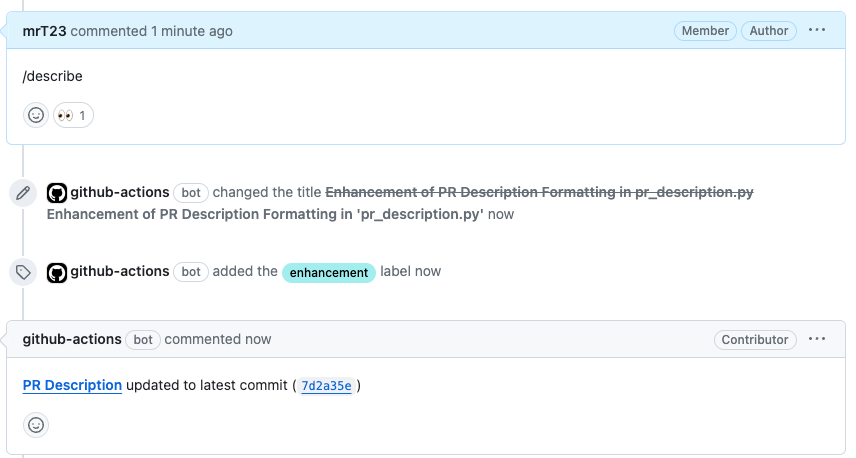Add emoji reaction to github-actions comment
The image size is (856, 458).
(36, 424)
